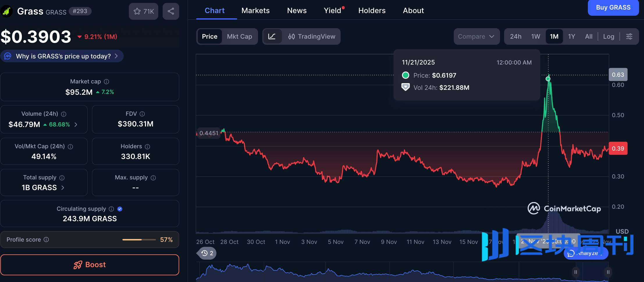The height and width of the screenshot is (282, 644).
Task: Click the Market cap info icon
Action: 106,81
